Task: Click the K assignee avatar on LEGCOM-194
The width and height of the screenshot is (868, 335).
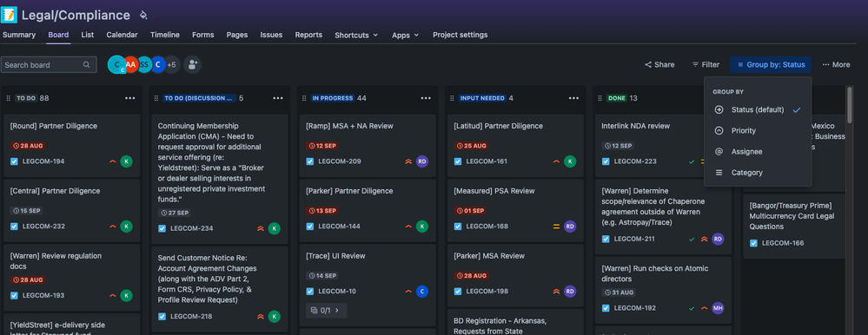Action: click(x=126, y=161)
